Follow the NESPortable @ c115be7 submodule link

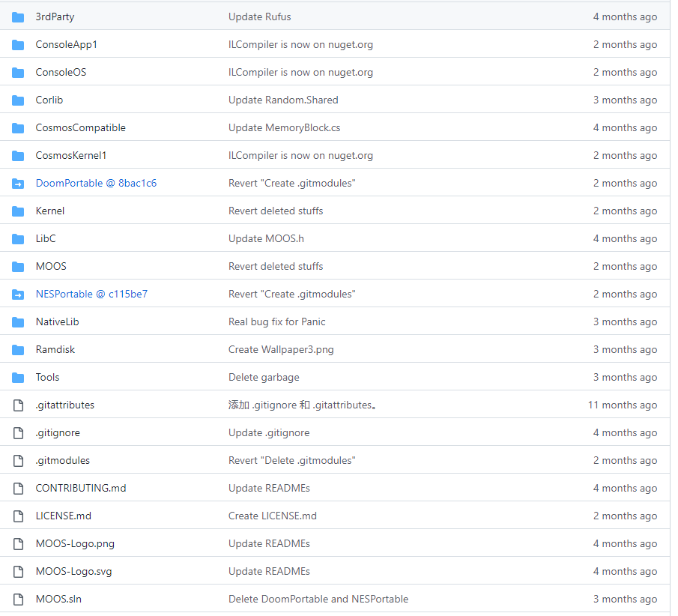91,294
